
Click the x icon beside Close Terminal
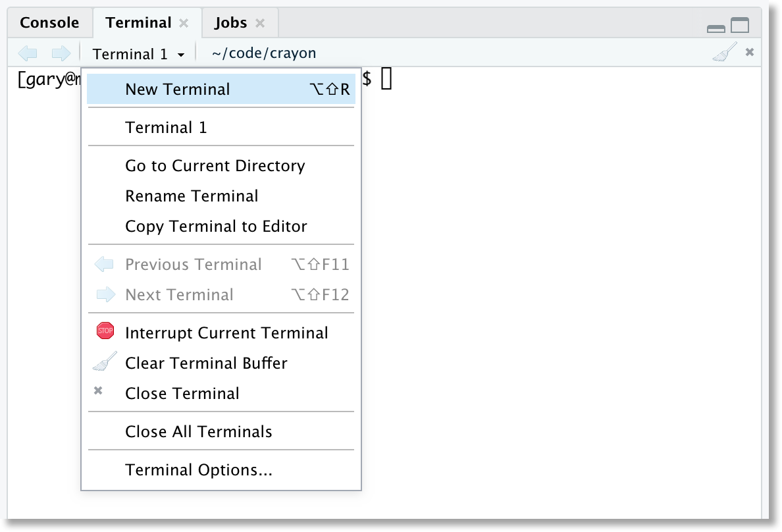[97, 390]
